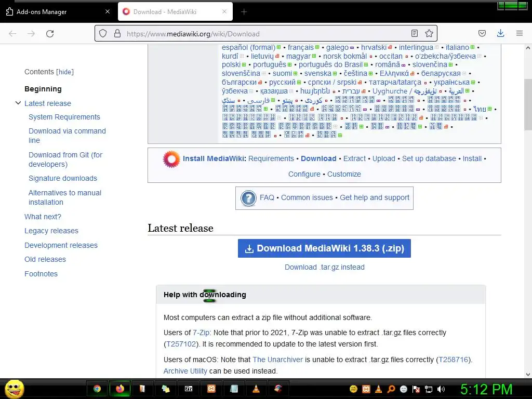The width and height of the screenshot is (532, 399).
Task: Open Development releases contents link
Action: pos(61,245)
